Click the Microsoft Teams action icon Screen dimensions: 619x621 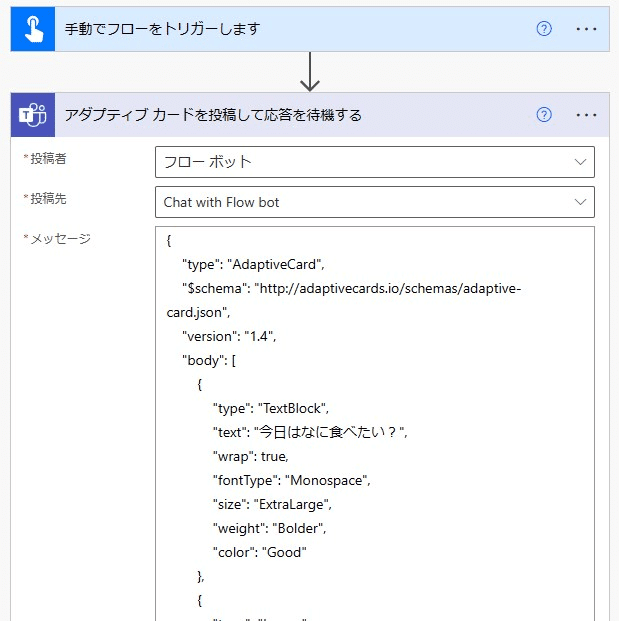pos(33,115)
